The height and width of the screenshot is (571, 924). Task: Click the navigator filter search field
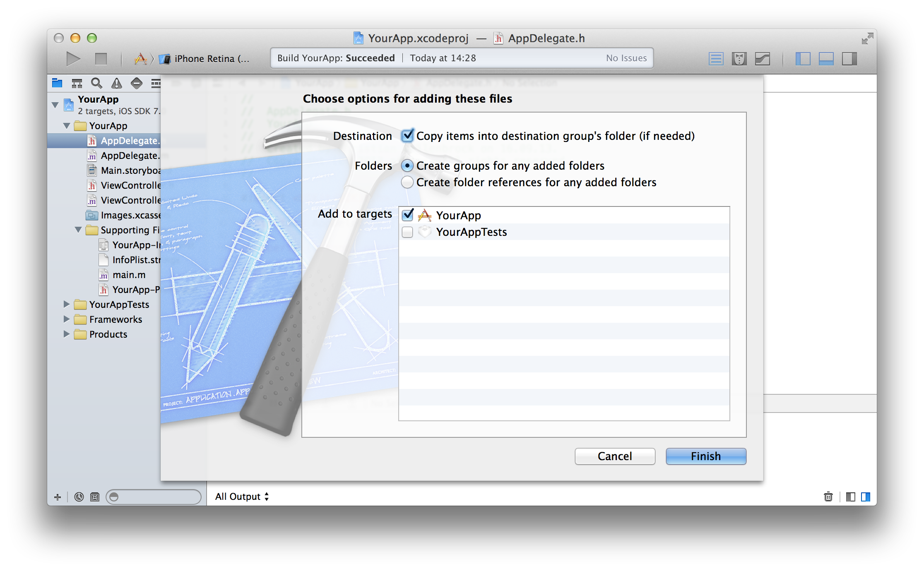pyautogui.click(x=154, y=497)
